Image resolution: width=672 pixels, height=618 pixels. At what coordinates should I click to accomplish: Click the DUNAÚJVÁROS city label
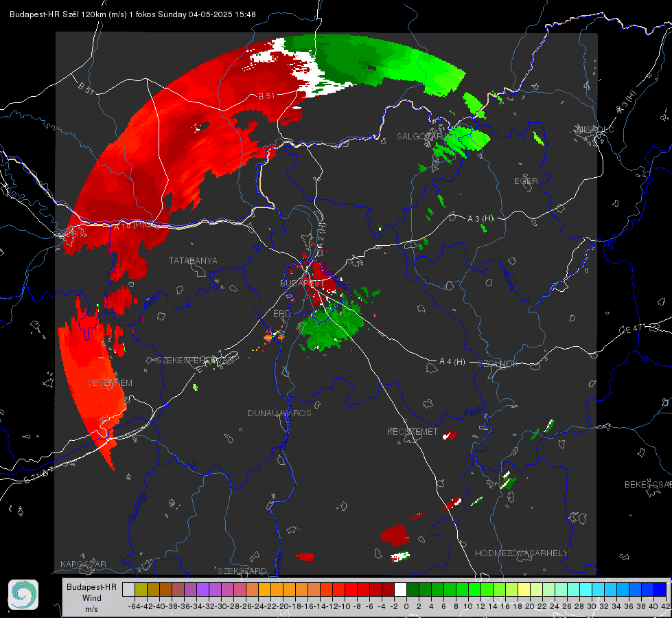(279, 413)
